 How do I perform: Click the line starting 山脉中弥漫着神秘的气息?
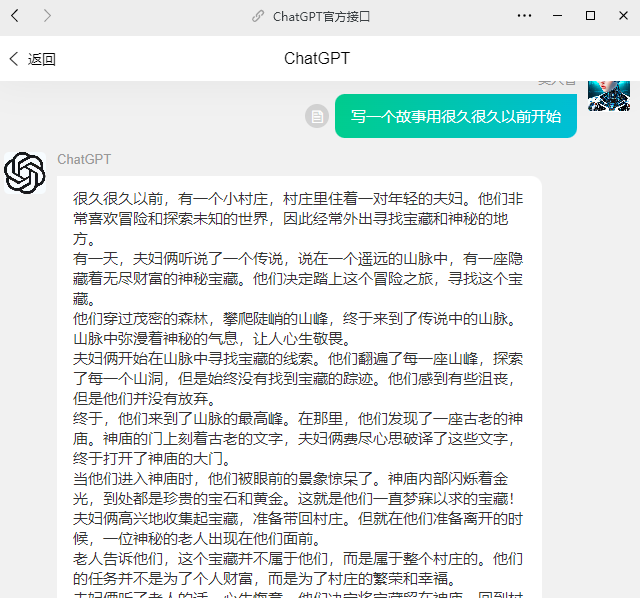[x=213, y=339]
